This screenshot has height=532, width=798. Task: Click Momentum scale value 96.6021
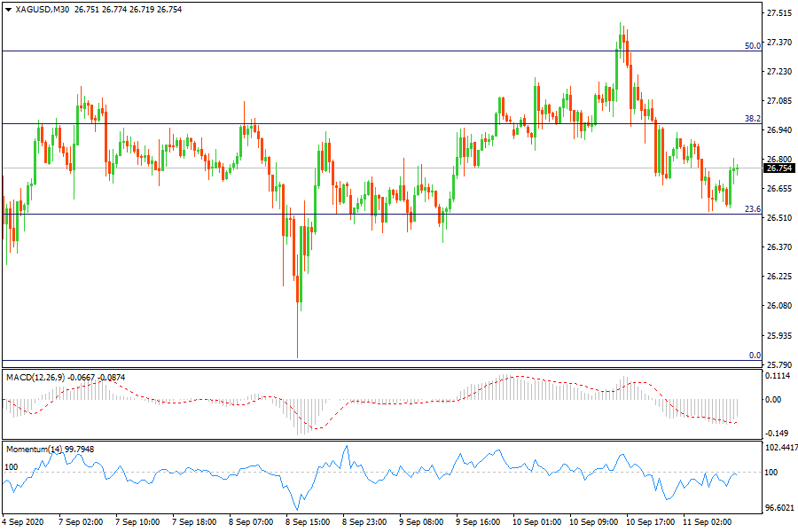point(780,508)
